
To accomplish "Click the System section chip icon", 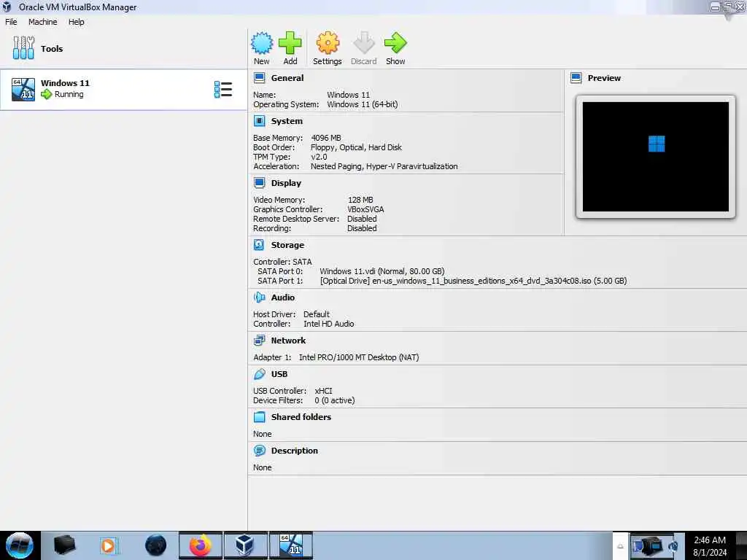I will pyautogui.click(x=259, y=121).
